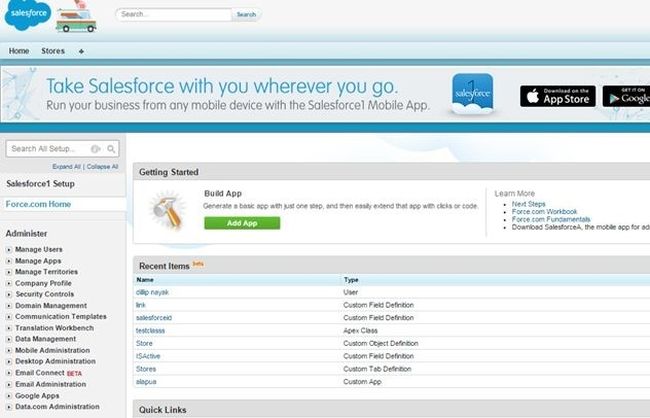Open the Stores tab
Image resolution: width=650 pixels, height=418 pixels.
click(x=53, y=51)
